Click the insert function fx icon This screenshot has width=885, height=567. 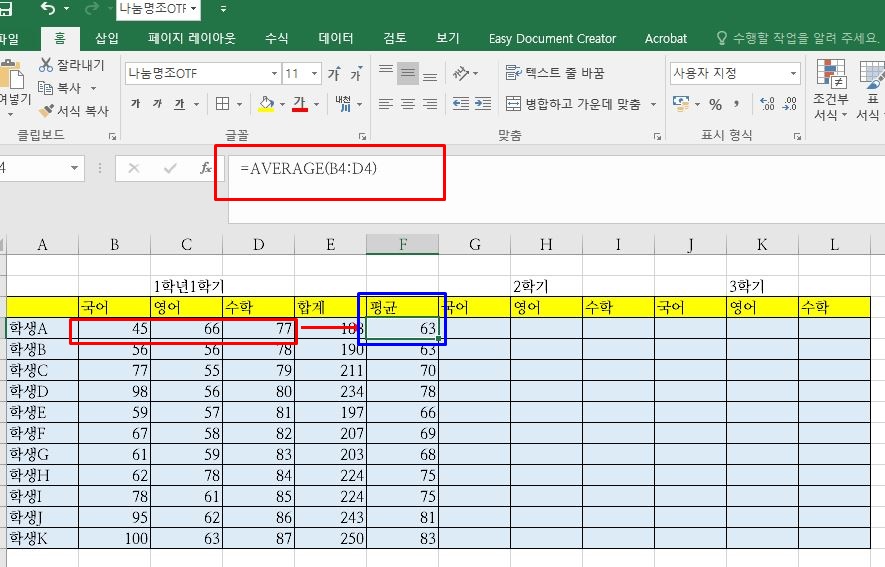[206, 168]
